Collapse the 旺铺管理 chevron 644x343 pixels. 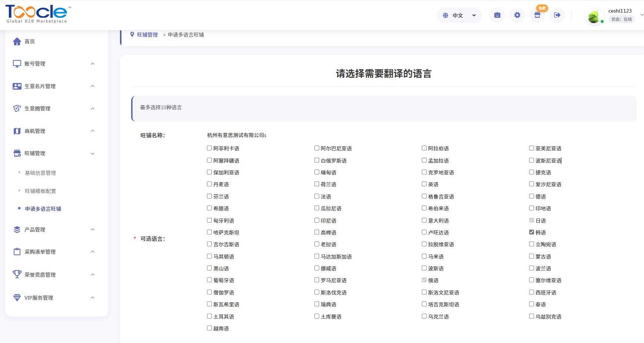93,153
